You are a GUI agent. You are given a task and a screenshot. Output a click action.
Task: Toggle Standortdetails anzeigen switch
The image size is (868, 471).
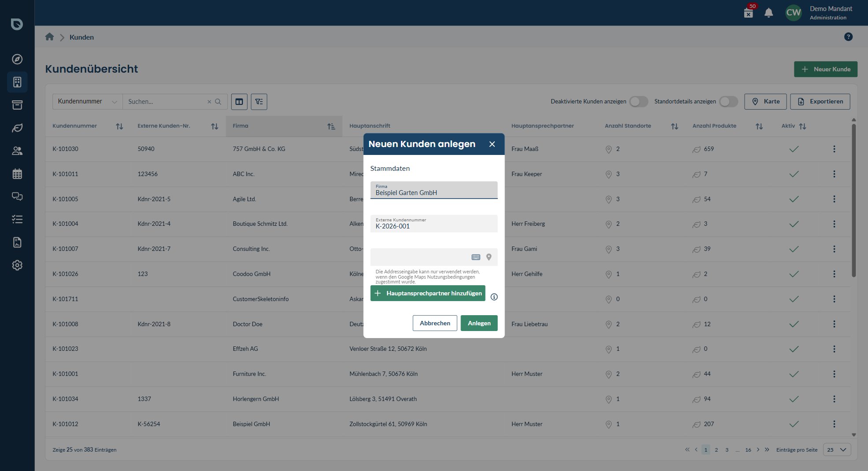pos(728,102)
